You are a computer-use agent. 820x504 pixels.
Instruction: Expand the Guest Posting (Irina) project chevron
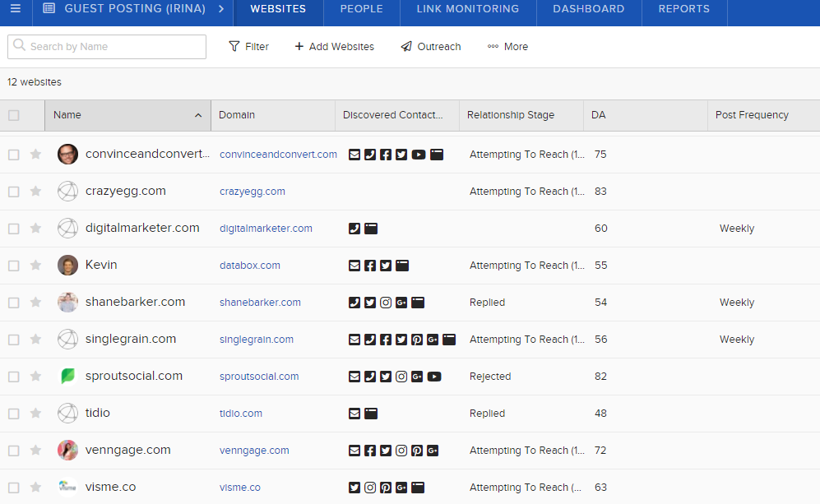[221, 9]
